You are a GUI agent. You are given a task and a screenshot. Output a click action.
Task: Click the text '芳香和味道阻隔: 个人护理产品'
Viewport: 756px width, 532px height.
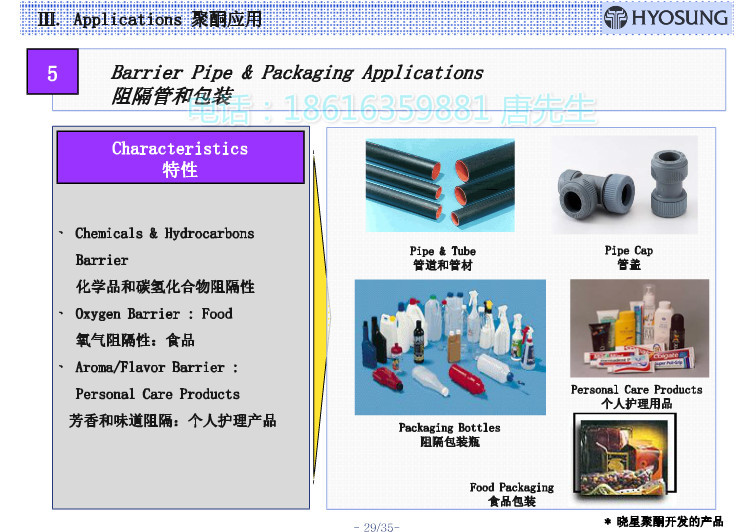click(x=173, y=421)
